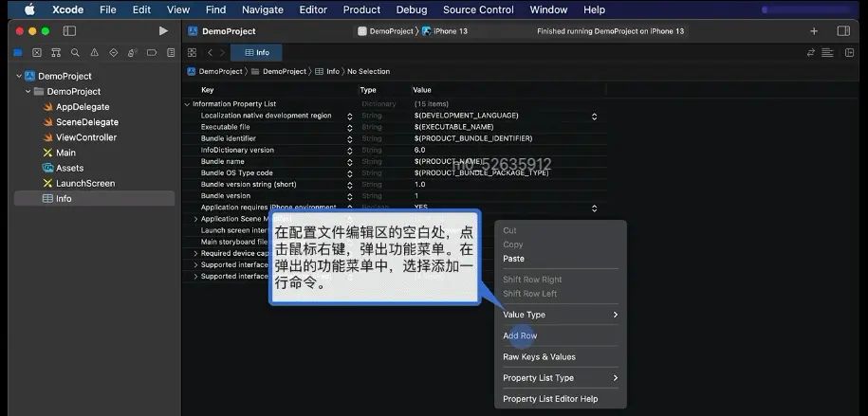Open key popup for Bundle version row

(349, 196)
